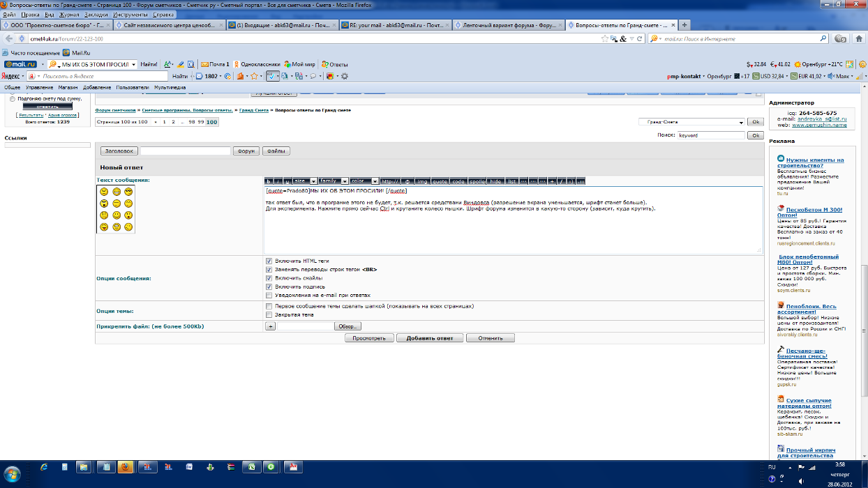
Task: Insert the bottom-left tongue smiley
Action: click(104, 227)
